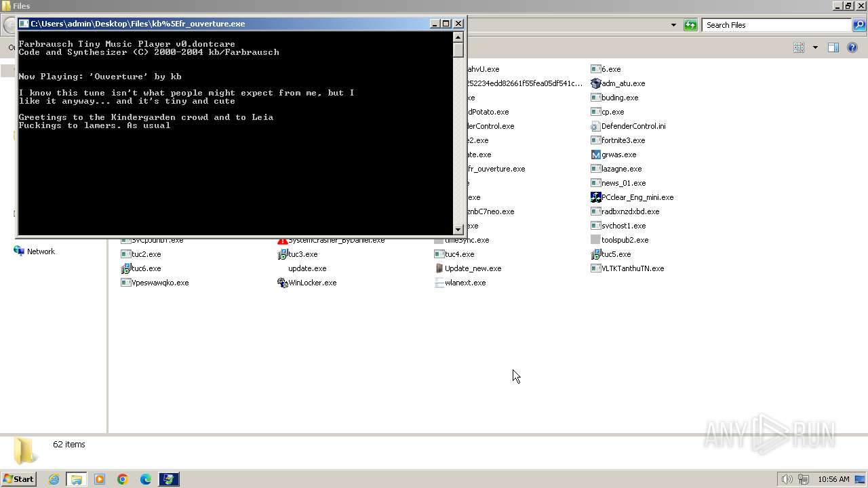
Task: Click the tuc6.exe setup icon
Action: coord(125,268)
